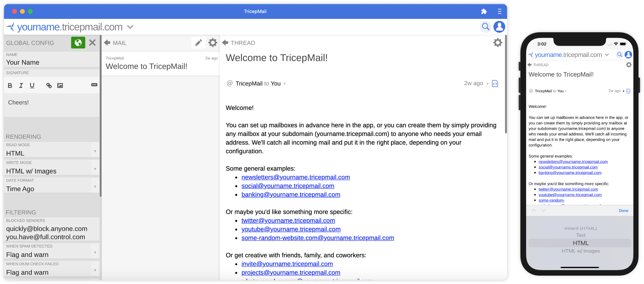This screenshot has width=644, height=284.
Task: Go back using the desktop Thread arrow
Action: coord(225,43)
